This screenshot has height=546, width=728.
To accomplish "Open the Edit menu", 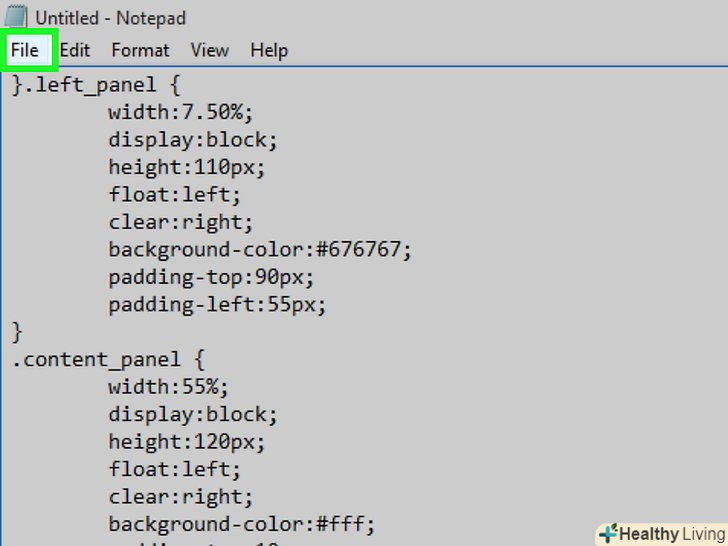I will click(x=75, y=50).
